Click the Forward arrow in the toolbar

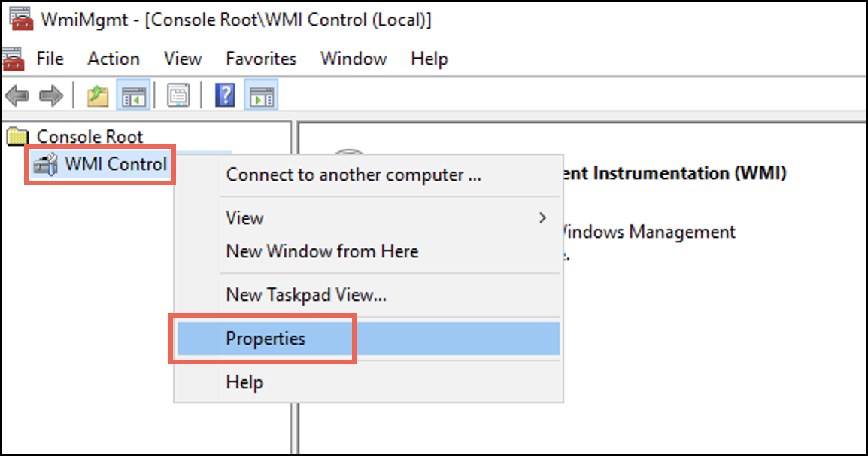click(x=51, y=96)
